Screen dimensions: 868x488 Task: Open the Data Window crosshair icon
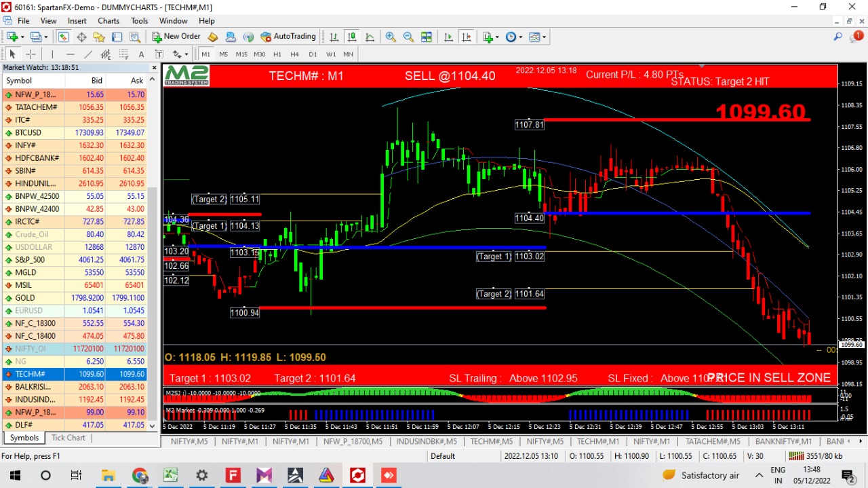tap(81, 37)
